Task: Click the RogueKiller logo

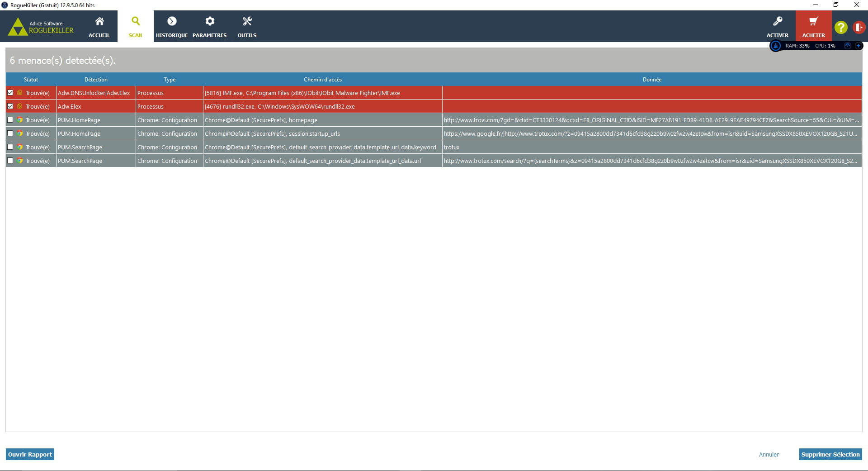Action: coord(41,27)
